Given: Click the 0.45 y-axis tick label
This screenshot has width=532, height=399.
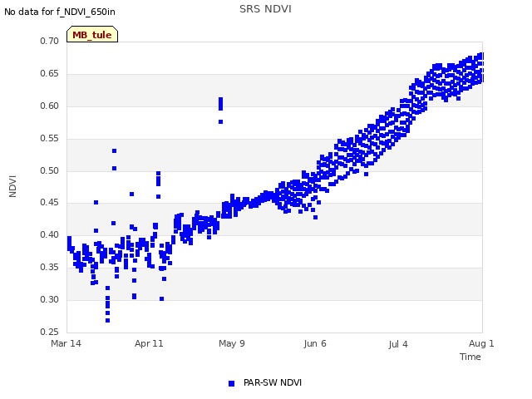Looking at the screenshot, I should click(50, 203).
